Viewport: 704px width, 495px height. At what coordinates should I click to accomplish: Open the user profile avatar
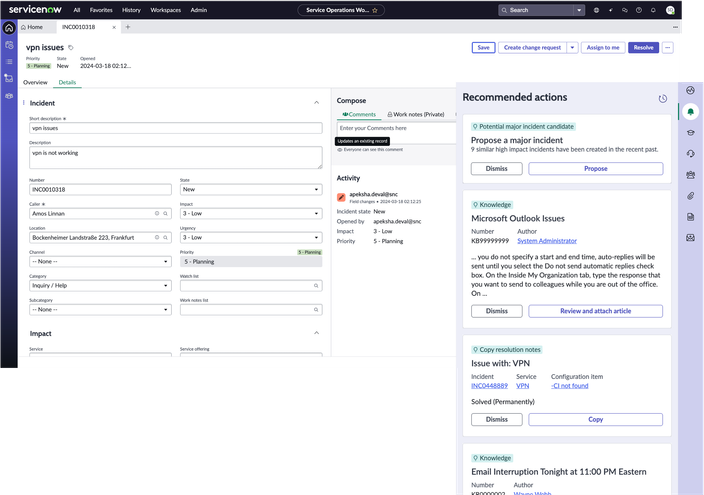pyautogui.click(x=670, y=10)
